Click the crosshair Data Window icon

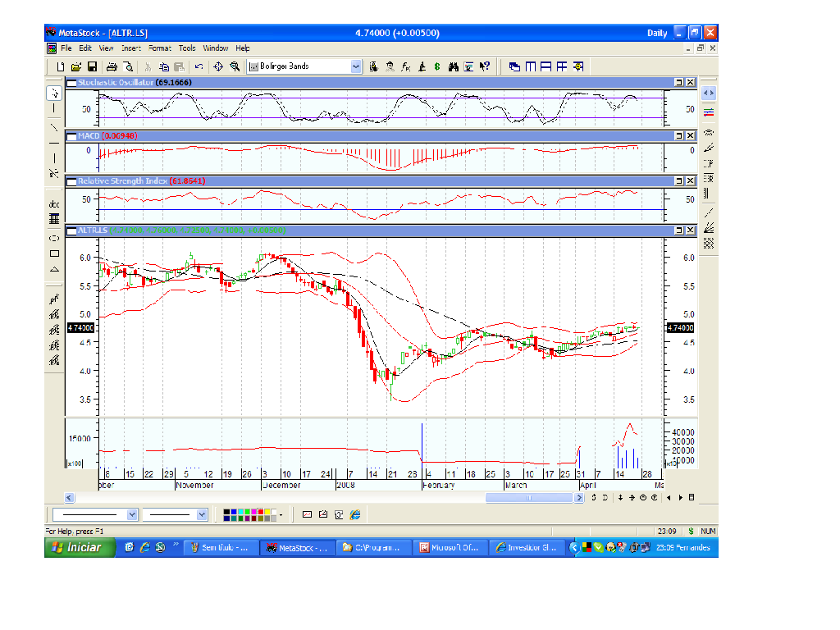(x=218, y=66)
